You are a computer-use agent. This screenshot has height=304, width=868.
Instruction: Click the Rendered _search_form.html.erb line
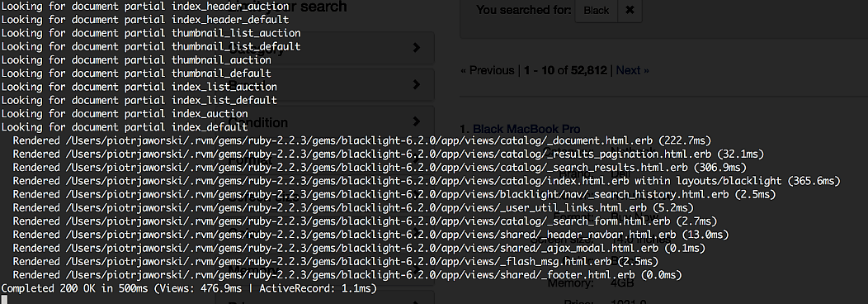click(365, 221)
